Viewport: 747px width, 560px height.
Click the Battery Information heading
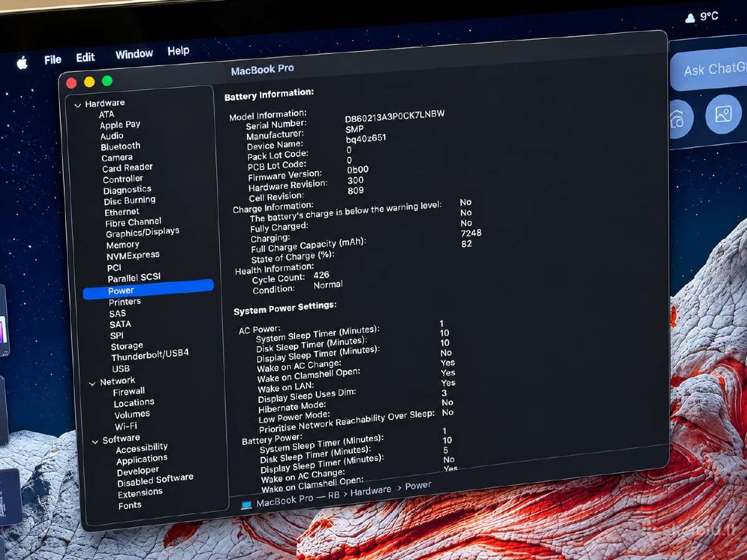269,95
